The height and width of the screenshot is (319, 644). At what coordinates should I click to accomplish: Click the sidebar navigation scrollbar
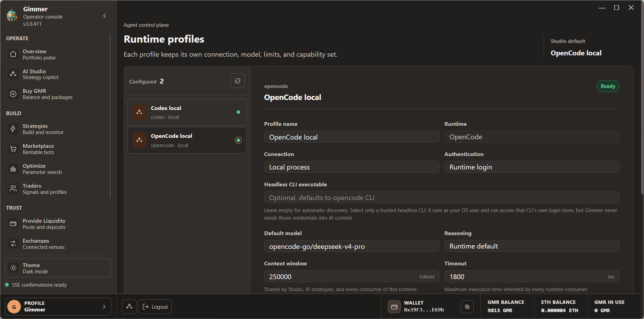pos(110,116)
